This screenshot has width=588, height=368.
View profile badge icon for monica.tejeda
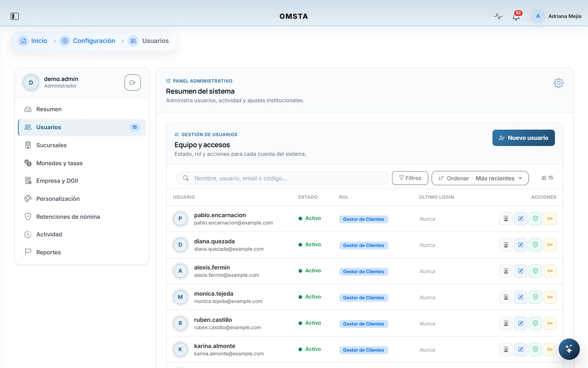[506, 297]
